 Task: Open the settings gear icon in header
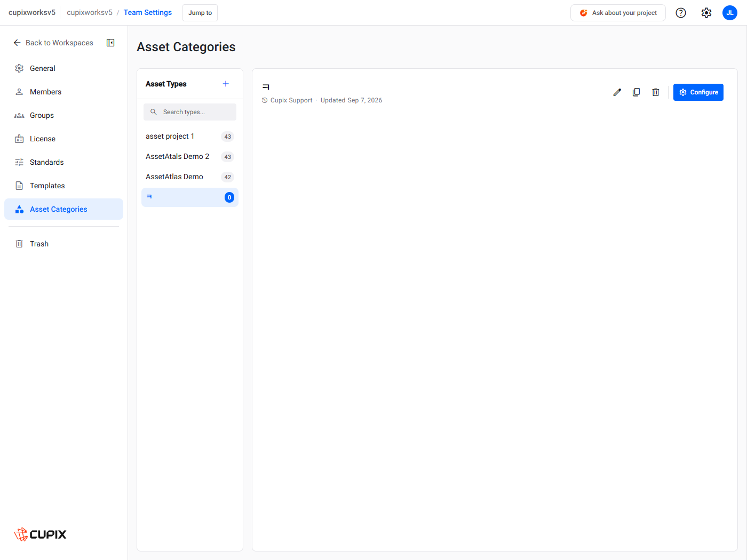706,13
